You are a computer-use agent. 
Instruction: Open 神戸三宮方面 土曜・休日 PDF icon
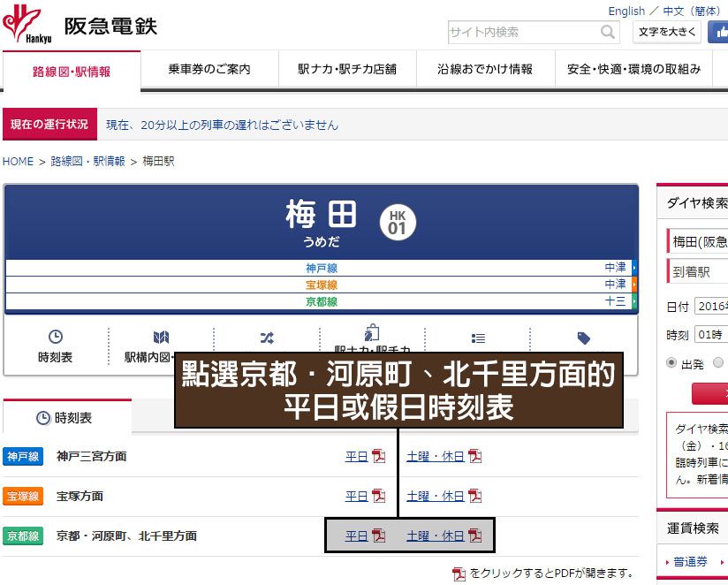point(474,456)
